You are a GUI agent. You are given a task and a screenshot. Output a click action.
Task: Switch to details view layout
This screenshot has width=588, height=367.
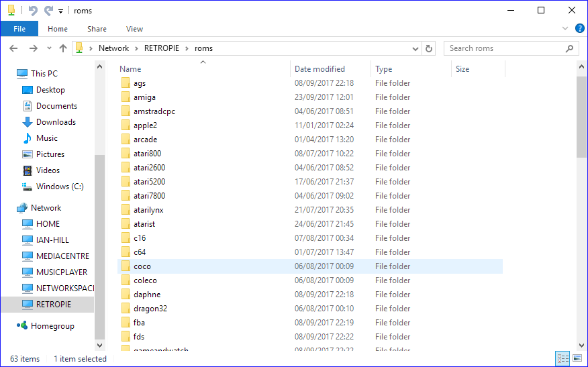tap(562, 359)
